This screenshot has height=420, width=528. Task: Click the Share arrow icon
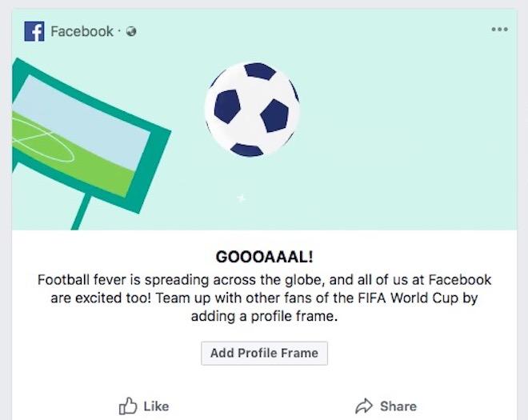(x=365, y=406)
